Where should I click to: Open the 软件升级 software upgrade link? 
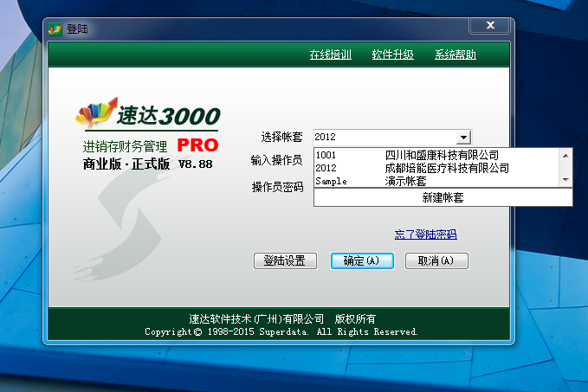pos(392,55)
